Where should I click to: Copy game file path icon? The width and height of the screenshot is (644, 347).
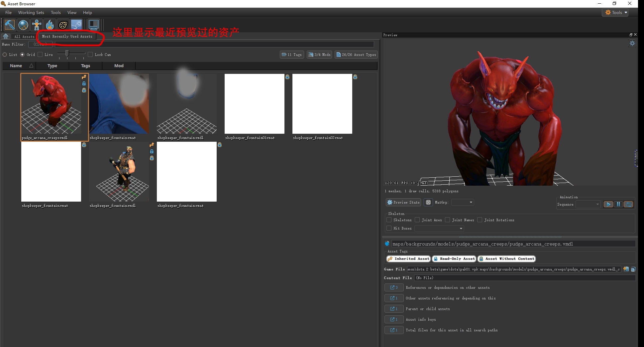(633, 269)
